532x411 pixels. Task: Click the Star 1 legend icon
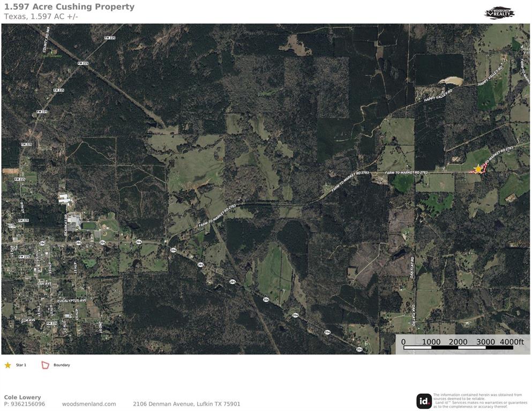(8, 365)
